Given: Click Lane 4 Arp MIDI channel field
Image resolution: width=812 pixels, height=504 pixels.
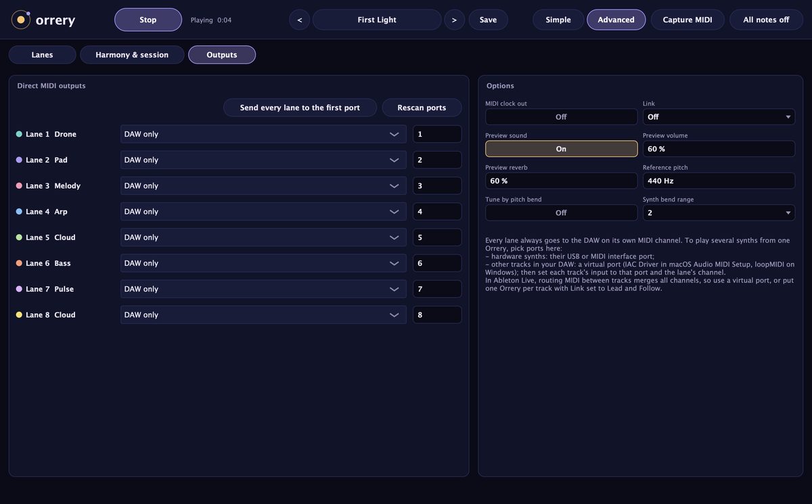Looking at the screenshot, I should point(437,212).
